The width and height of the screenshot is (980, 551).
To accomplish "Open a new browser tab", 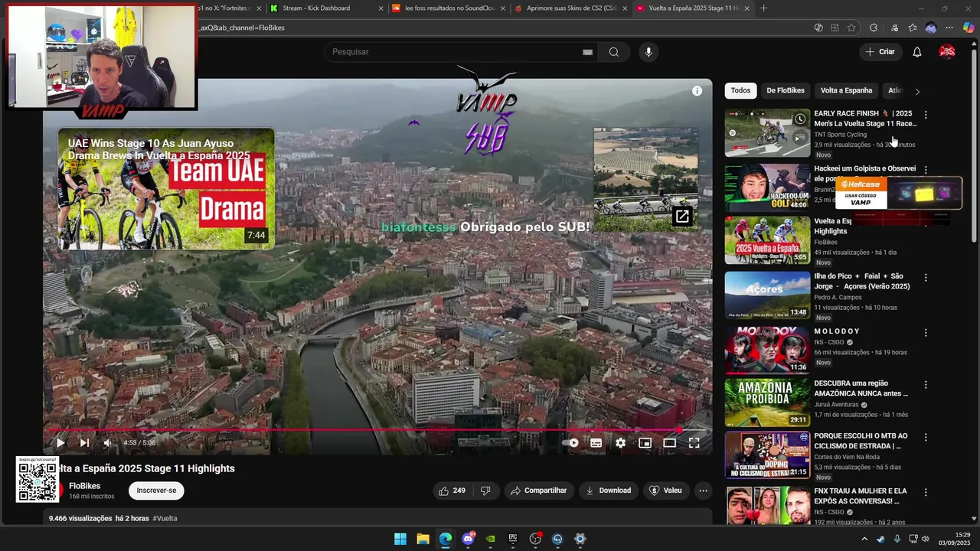I will click(763, 8).
